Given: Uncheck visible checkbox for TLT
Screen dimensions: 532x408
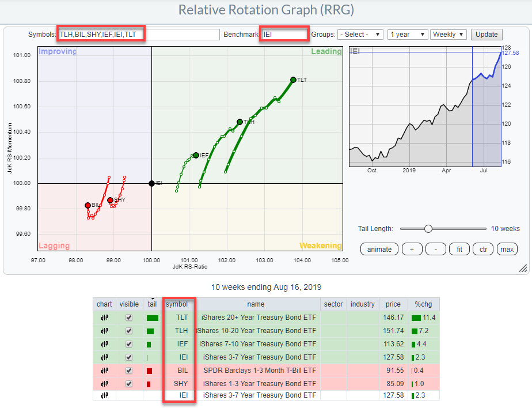Looking at the screenshot, I should pos(129,318).
